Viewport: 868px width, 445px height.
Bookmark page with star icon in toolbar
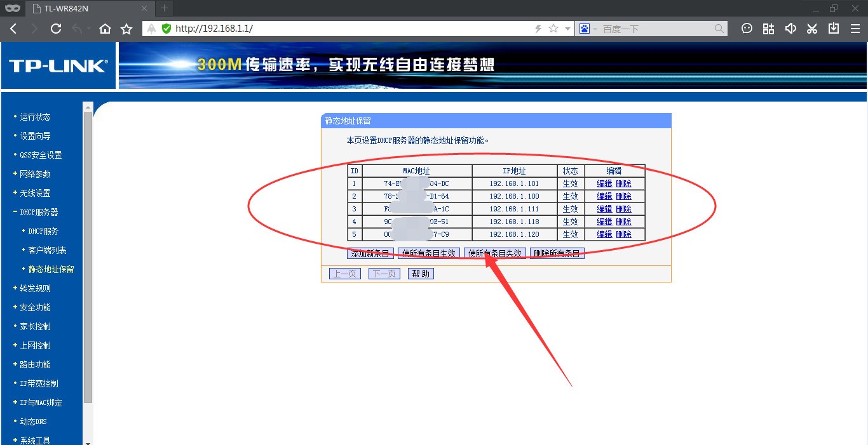click(126, 29)
